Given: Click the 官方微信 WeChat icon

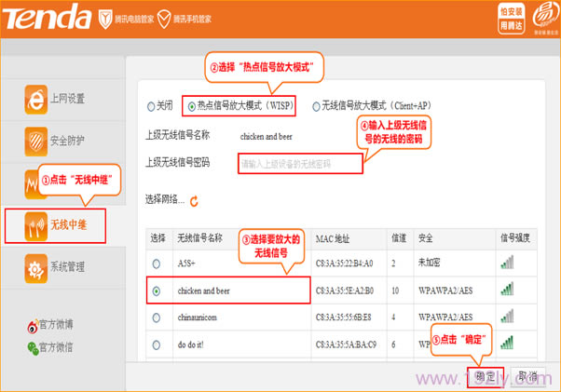Looking at the screenshot, I should 35,346.
